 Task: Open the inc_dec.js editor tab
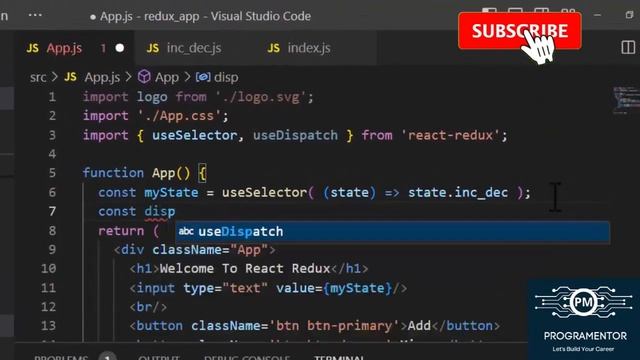[x=193, y=48]
